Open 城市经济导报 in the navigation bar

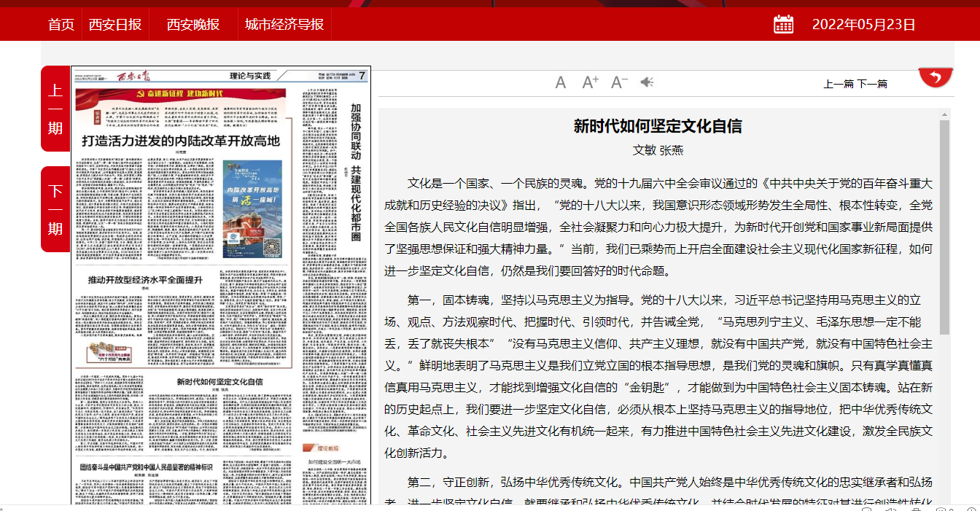point(284,24)
